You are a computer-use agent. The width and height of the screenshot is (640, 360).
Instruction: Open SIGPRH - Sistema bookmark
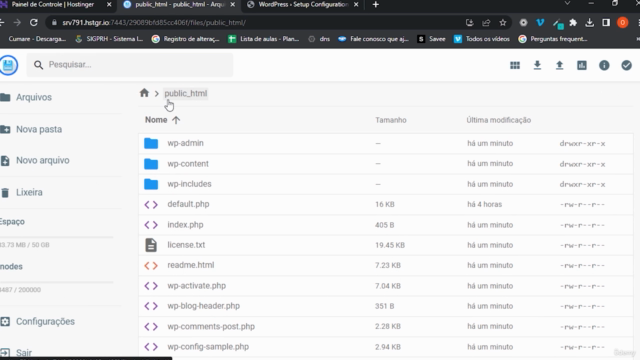click(x=109, y=39)
